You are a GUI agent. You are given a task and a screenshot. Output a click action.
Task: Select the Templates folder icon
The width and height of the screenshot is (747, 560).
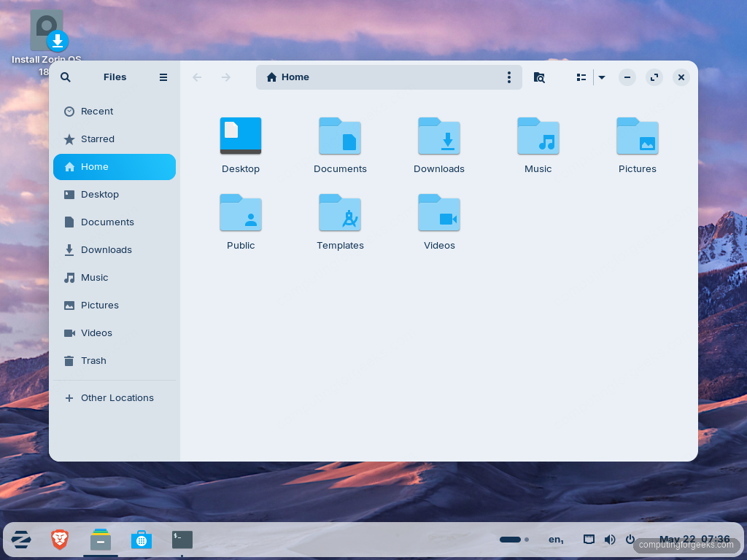[x=340, y=212]
